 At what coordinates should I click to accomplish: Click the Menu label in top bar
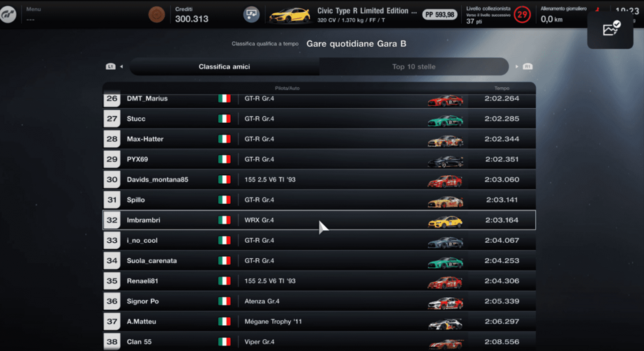pos(33,10)
